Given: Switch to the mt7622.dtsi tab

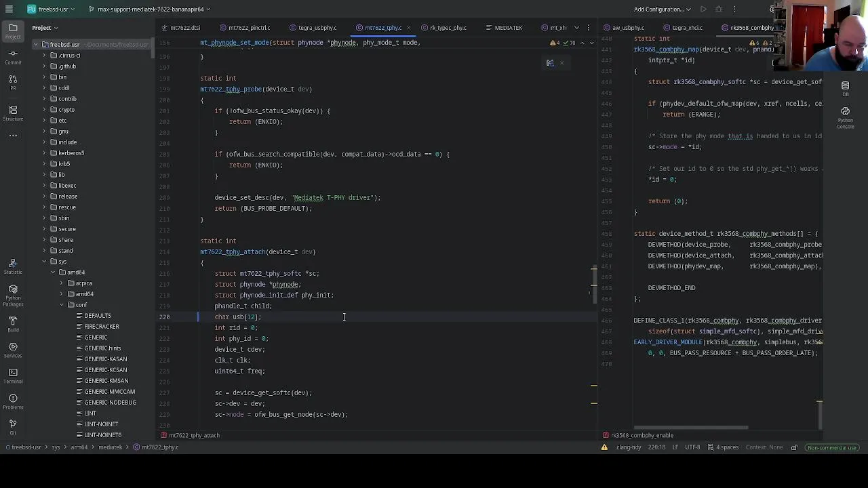Looking at the screenshot, I should coord(180,28).
